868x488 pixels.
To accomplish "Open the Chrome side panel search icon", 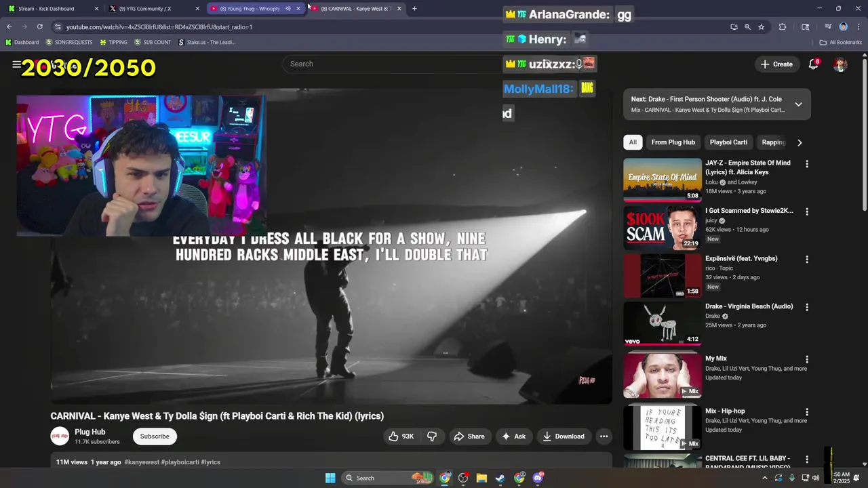I will click(806, 27).
